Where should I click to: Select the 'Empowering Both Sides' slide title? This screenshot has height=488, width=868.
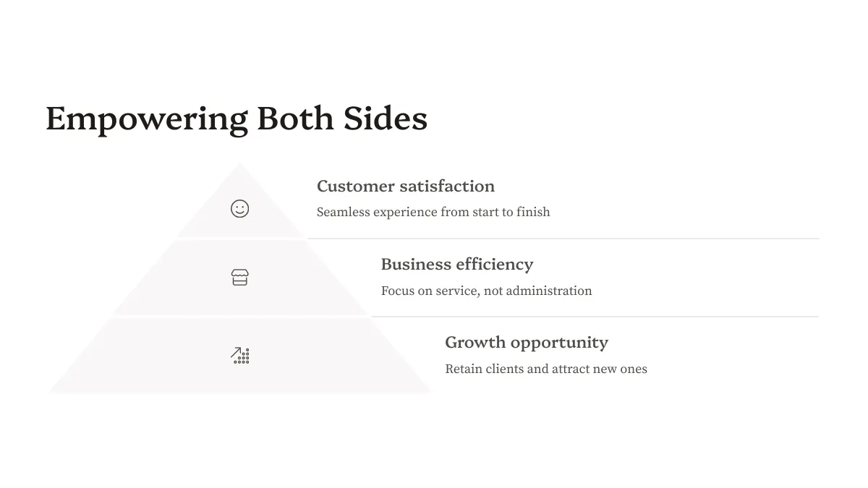(x=237, y=119)
